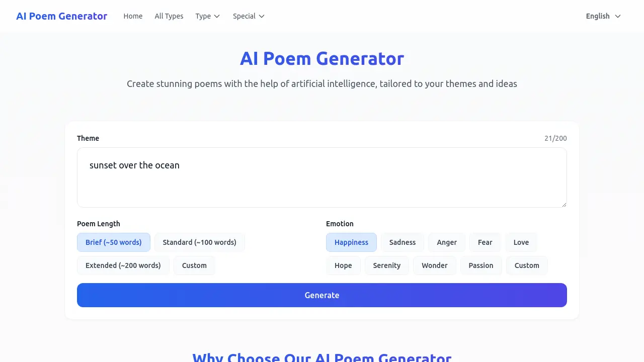Select the Custom emotion option
This screenshot has height=362, width=644.
pos(527,265)
